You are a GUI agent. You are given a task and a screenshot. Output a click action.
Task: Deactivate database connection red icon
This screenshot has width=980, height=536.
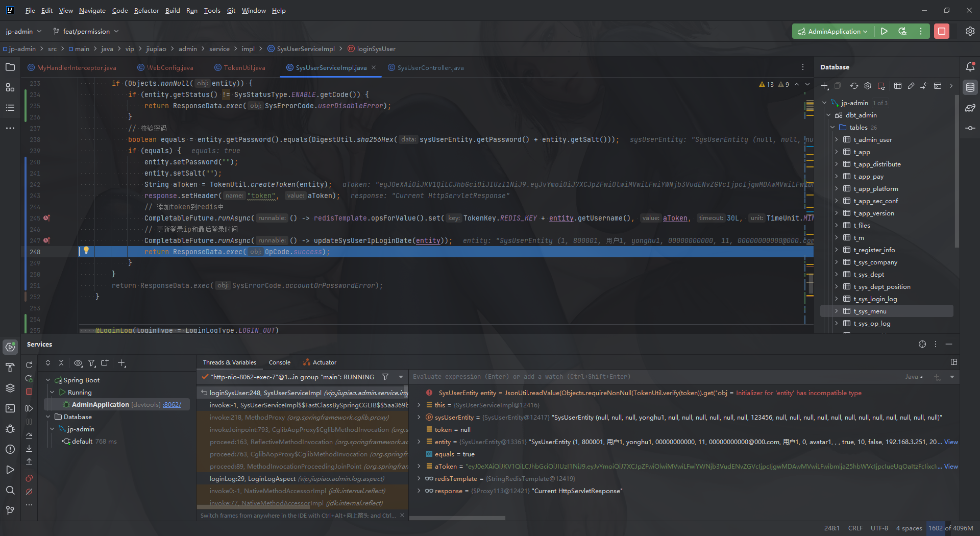881,86
